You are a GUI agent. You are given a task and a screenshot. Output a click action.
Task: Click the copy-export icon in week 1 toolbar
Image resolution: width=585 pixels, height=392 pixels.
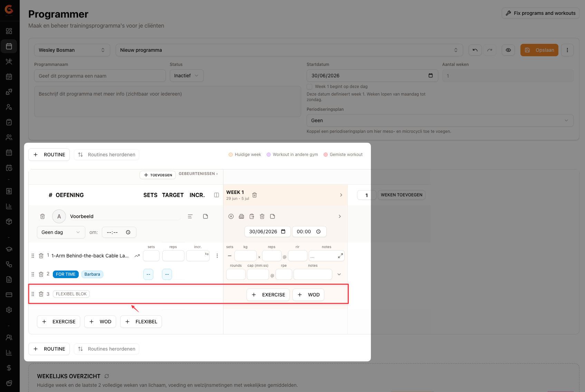(x=252, y=216)
